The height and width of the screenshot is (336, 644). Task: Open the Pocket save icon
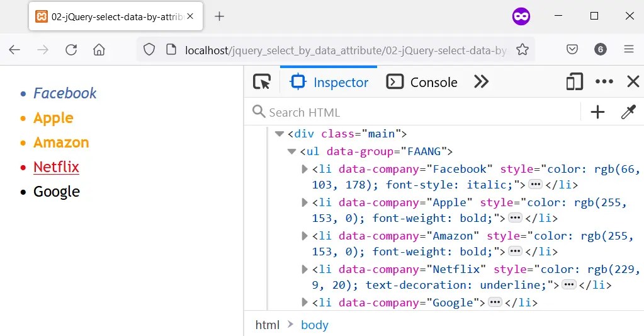572,50
